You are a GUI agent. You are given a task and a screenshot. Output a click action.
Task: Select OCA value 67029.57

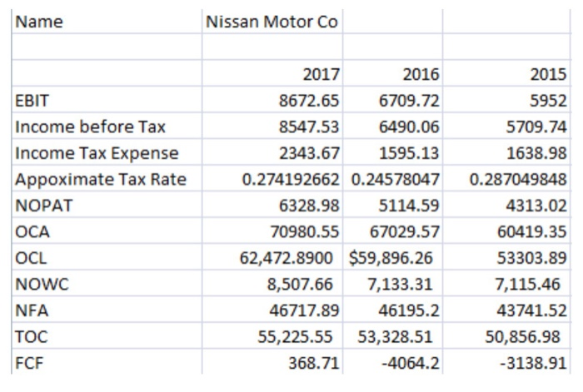(392, 231)
